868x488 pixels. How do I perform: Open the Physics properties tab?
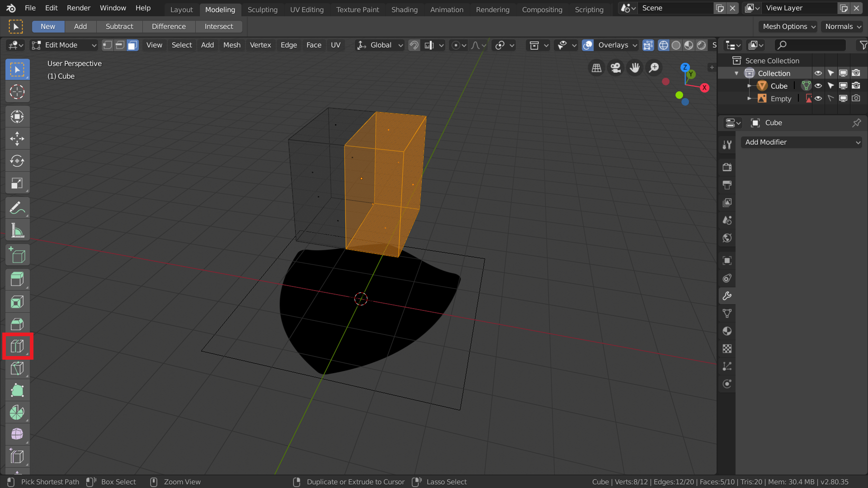[x=727, y=384]
